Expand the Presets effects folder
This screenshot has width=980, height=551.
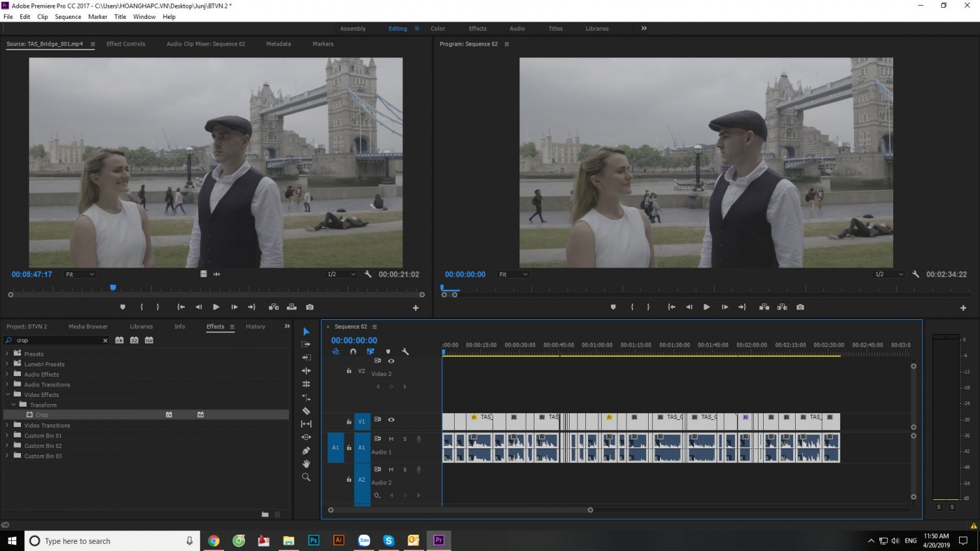pos(7,354)
